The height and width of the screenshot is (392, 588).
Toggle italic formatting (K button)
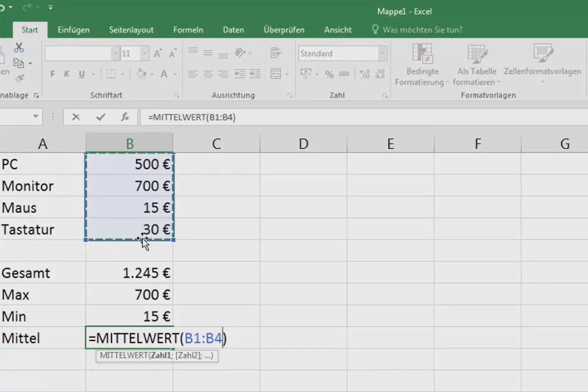(67, 74)
